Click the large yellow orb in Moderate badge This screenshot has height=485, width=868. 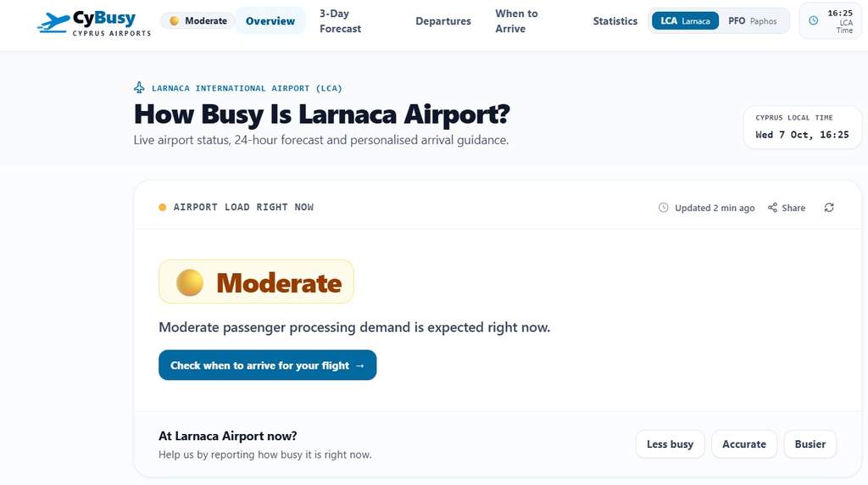pos(189,282)
